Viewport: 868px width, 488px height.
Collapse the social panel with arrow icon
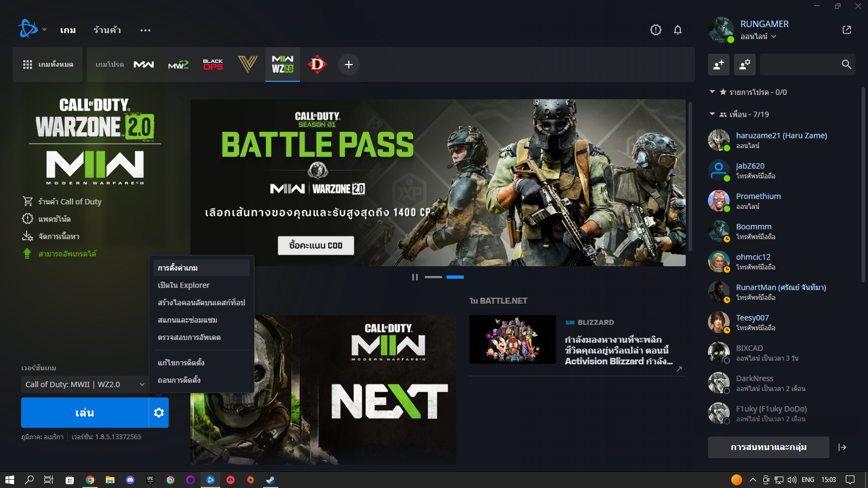[843, 447]
